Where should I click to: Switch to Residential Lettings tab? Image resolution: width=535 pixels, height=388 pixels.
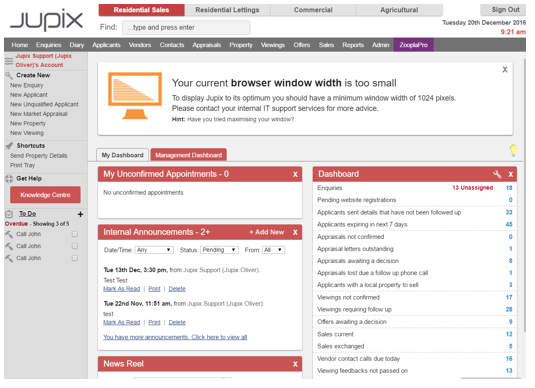227,10
